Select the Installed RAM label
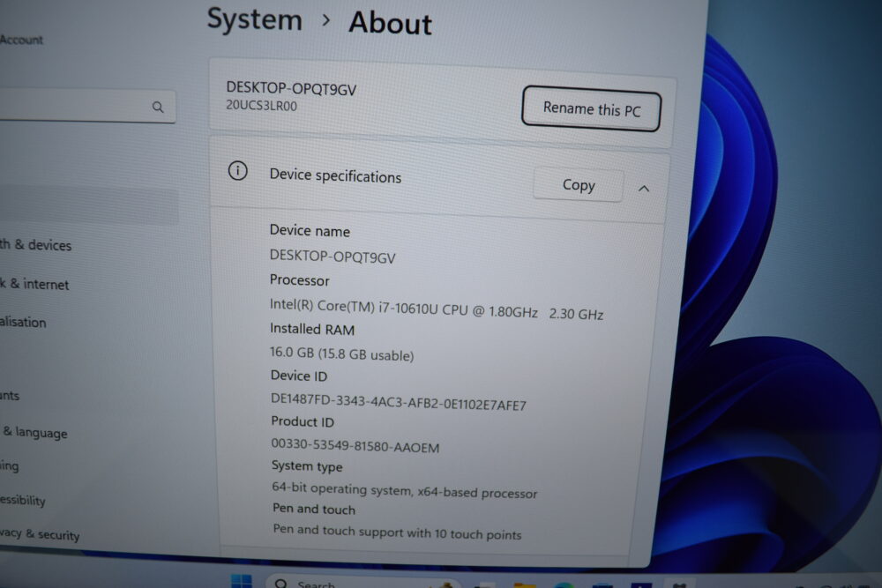Image resolution: width=882 pixels, height=588 pixels. coord(312,329)
